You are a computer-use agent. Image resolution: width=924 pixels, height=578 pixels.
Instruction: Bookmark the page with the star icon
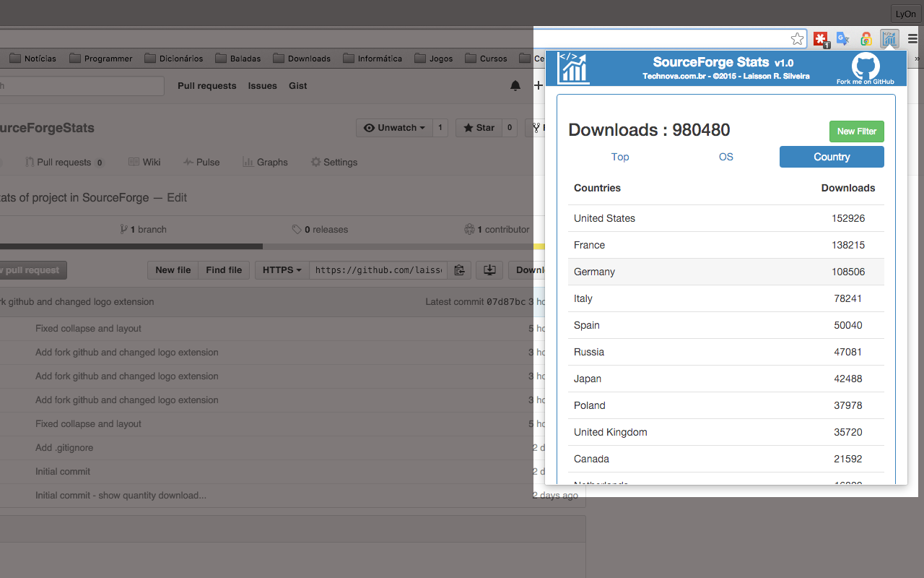pos(797,38)
